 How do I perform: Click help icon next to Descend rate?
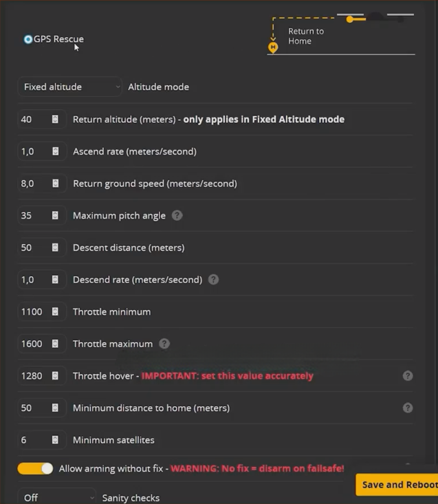[213, 279]
